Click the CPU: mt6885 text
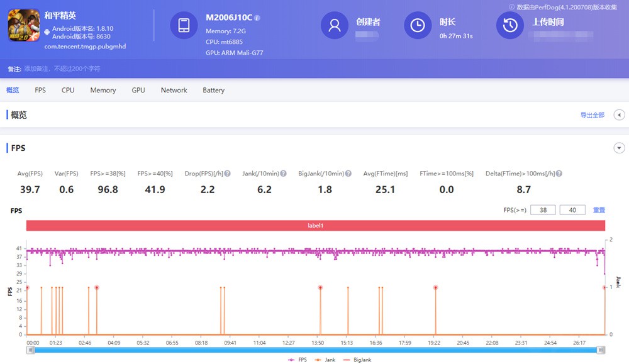The image size is (629, 364). [224, 41]
